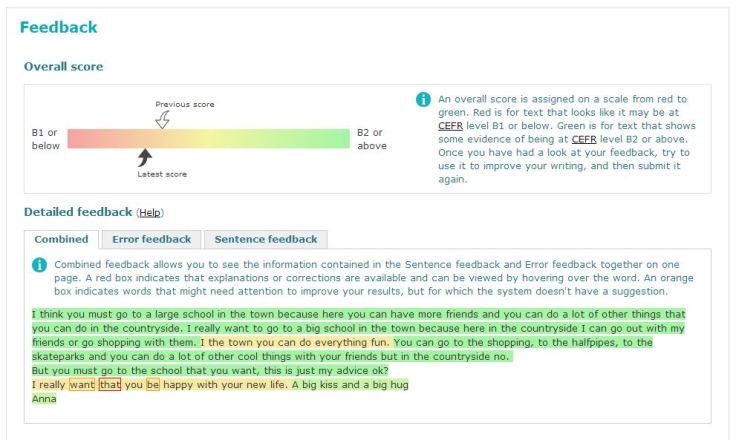736x440 pixels.
Task: Click the red-boxed word 'that'
Action: [109, 384]
